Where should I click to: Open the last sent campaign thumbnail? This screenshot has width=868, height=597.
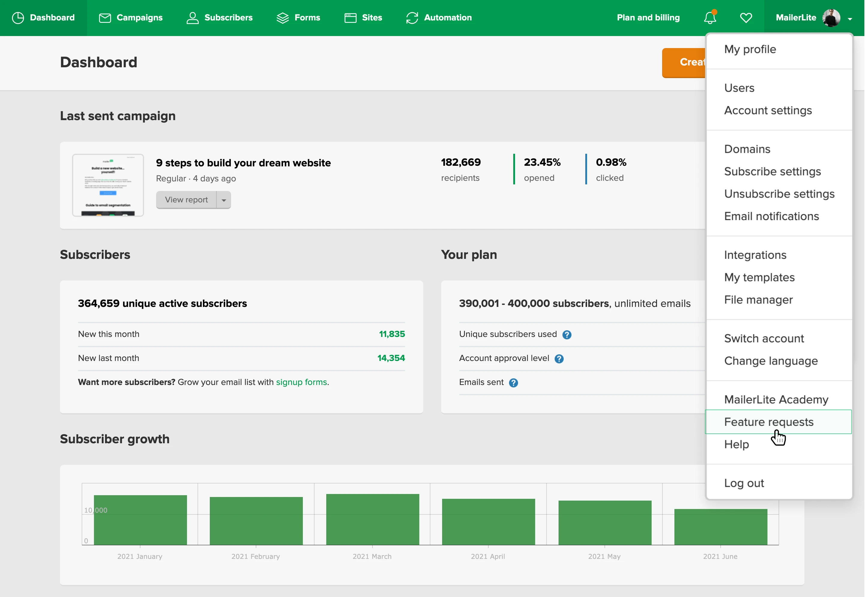coord(108,185)
